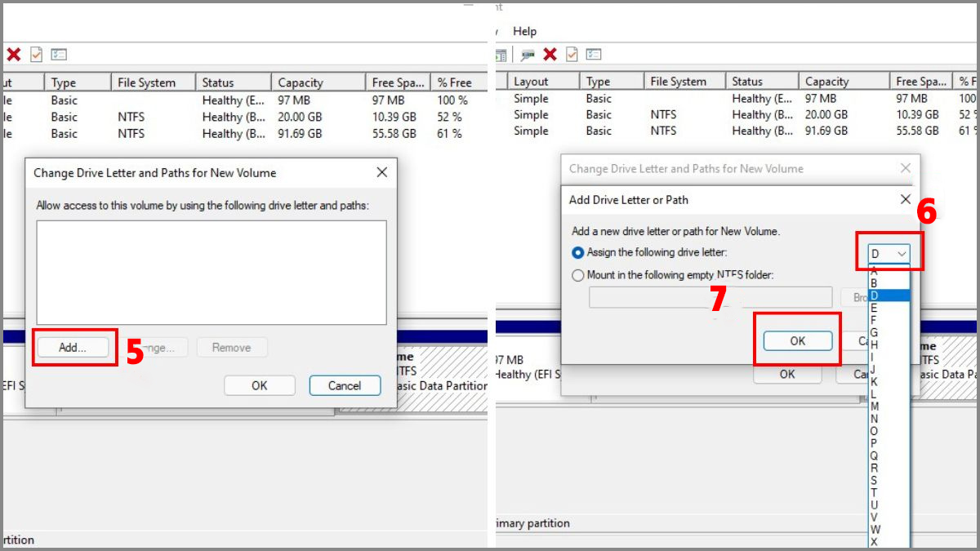This screenshot has height=551, width=980.
Task: Close the Add Drive Letter or Path dialog
Action: pyautogui.click(x=905, y=199)
